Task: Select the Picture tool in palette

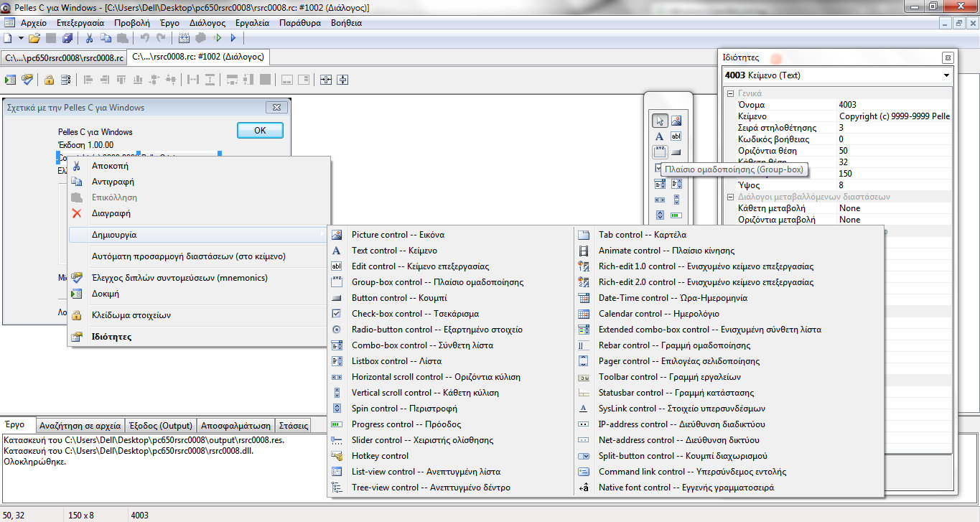Action: (676, 121)
